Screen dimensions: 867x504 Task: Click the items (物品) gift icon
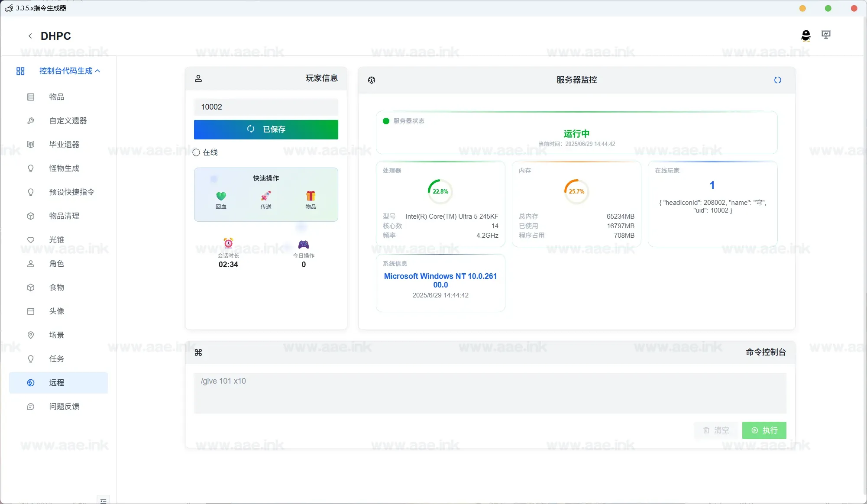311,196
